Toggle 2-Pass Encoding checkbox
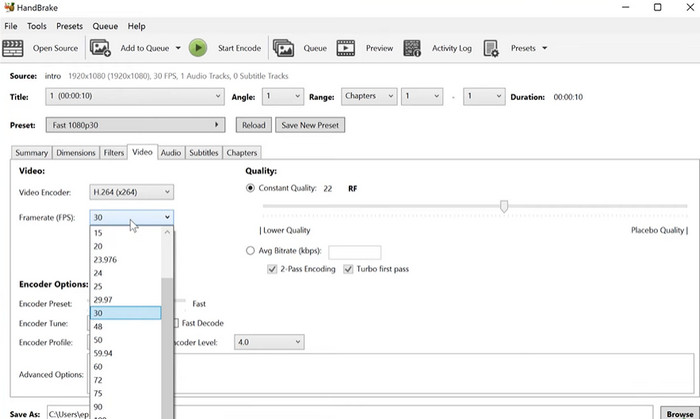Viewport: 700px width, 419px height. (272, 269)
